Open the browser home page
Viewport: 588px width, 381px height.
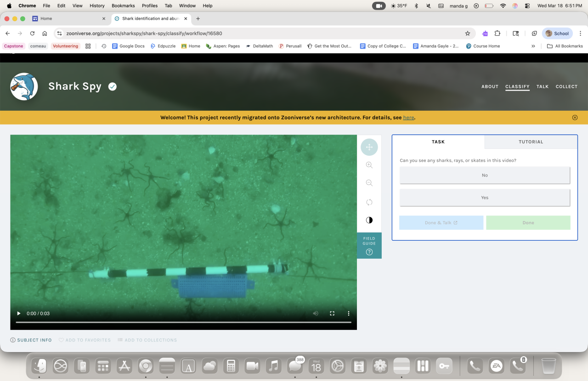coord(45,34)
